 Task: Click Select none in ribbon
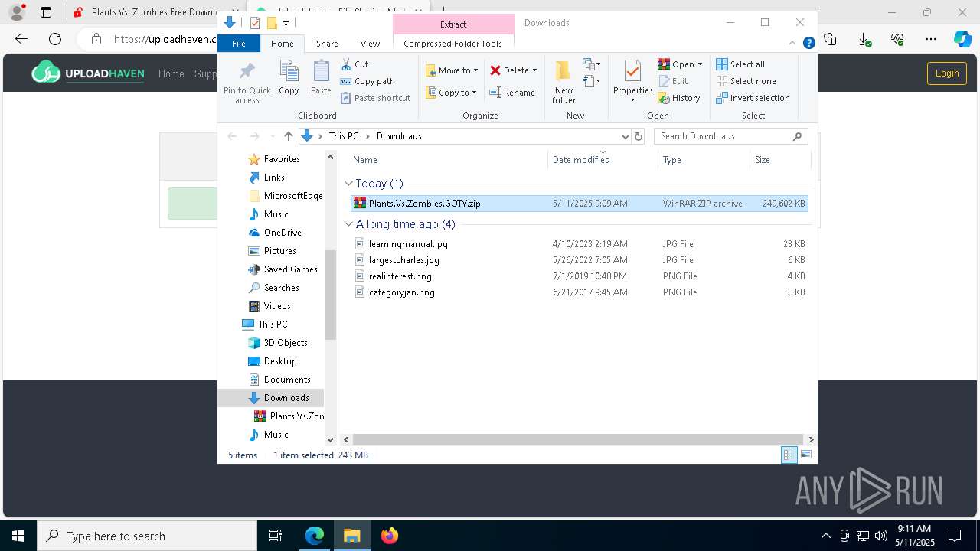point(746,81)
